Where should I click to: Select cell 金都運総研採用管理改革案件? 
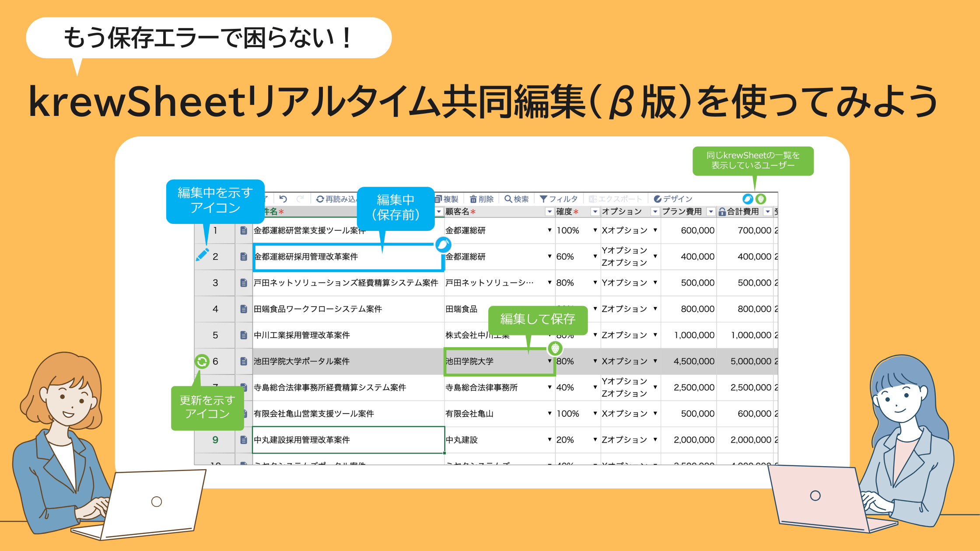[348, 257]
